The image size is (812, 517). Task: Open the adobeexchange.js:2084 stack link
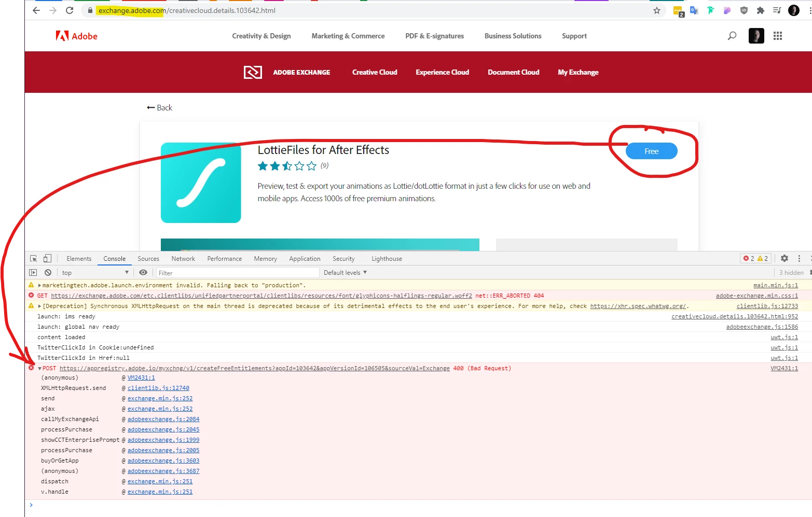pyautogui.click(x=163, y=419)
